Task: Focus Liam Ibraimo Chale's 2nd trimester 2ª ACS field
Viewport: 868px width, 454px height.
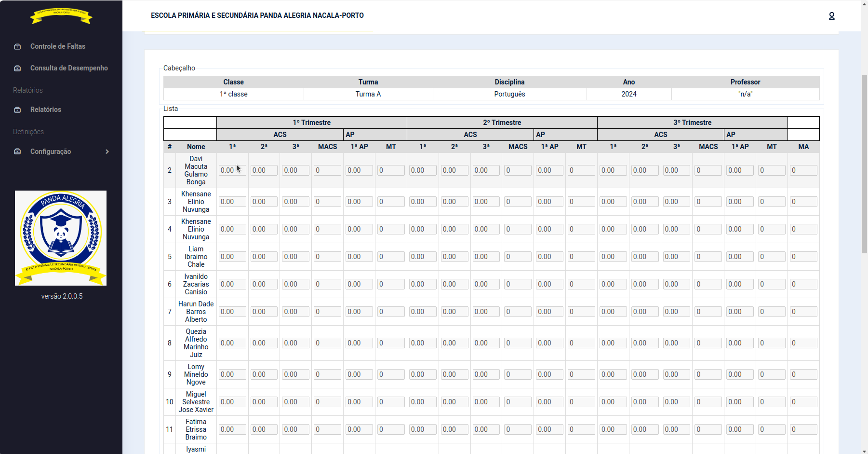Action: (x=454, y=257)
